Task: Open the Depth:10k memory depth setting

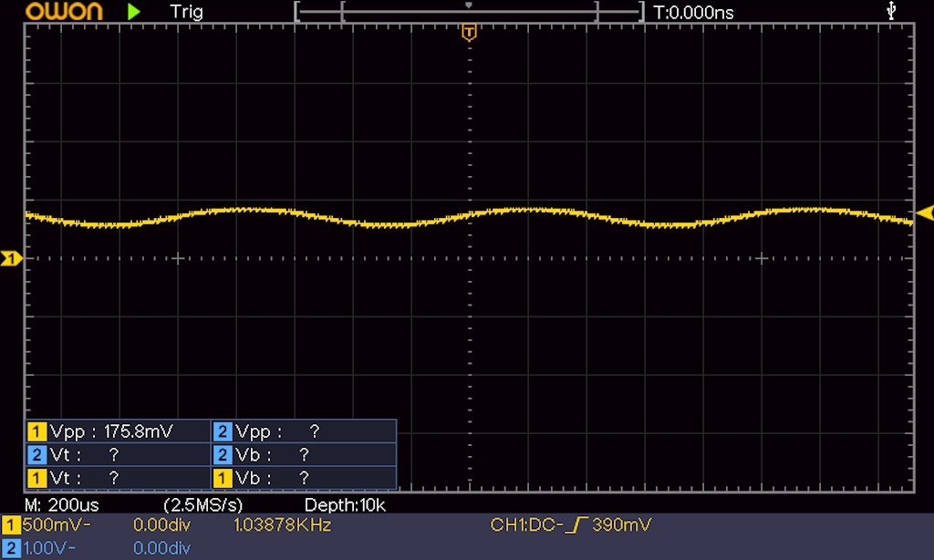Action: (345, 504)
